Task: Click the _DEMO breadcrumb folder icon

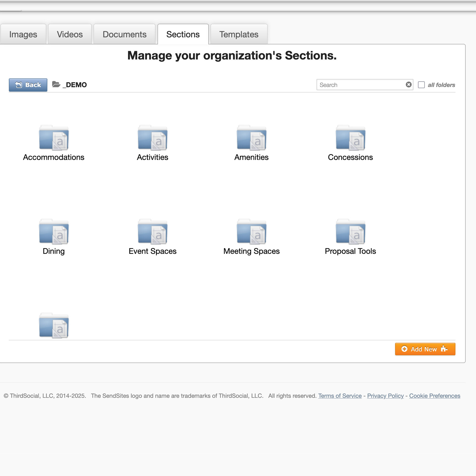Action: 56,85
